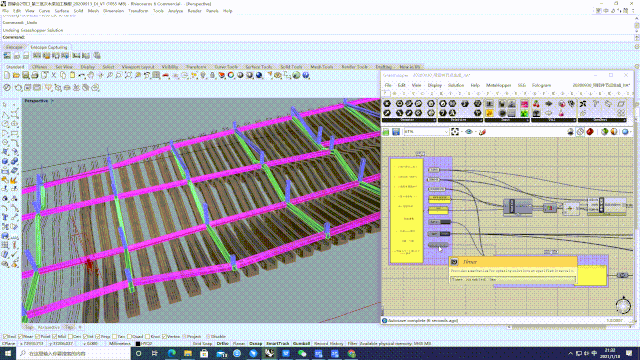Click the pink flask component icon
640x360 pixels.
562,113
